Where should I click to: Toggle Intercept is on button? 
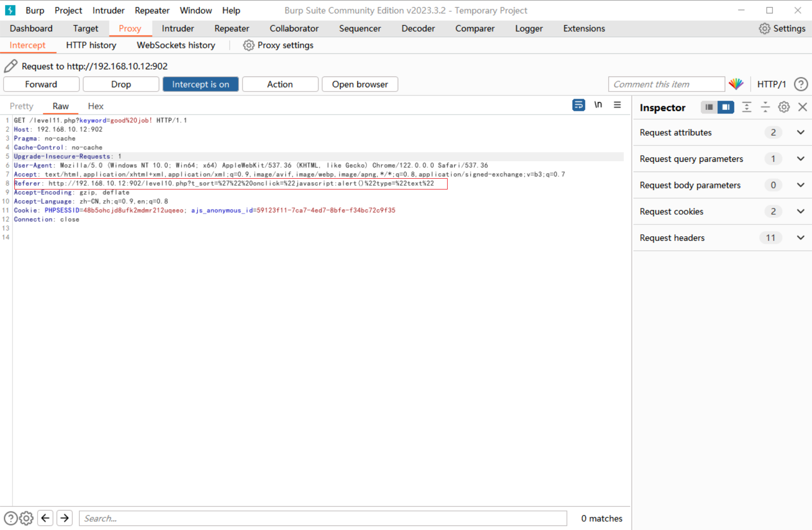(200, 84)
